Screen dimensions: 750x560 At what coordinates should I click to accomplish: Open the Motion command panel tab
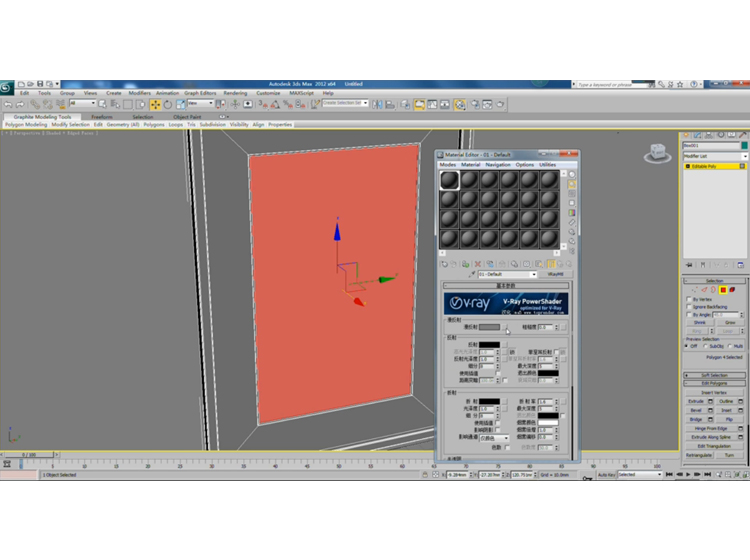(721, 135)
